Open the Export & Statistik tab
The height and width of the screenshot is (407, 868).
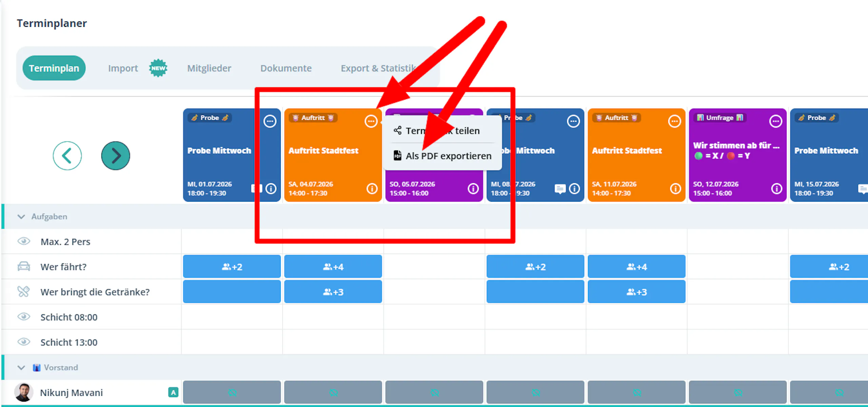click(x=378, y=68)
